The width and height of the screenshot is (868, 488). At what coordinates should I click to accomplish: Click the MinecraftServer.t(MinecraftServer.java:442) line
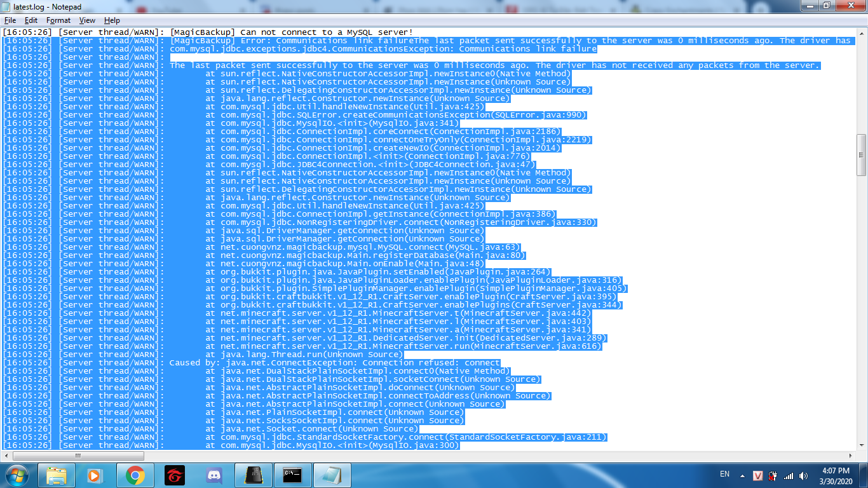tap(298, 313)
